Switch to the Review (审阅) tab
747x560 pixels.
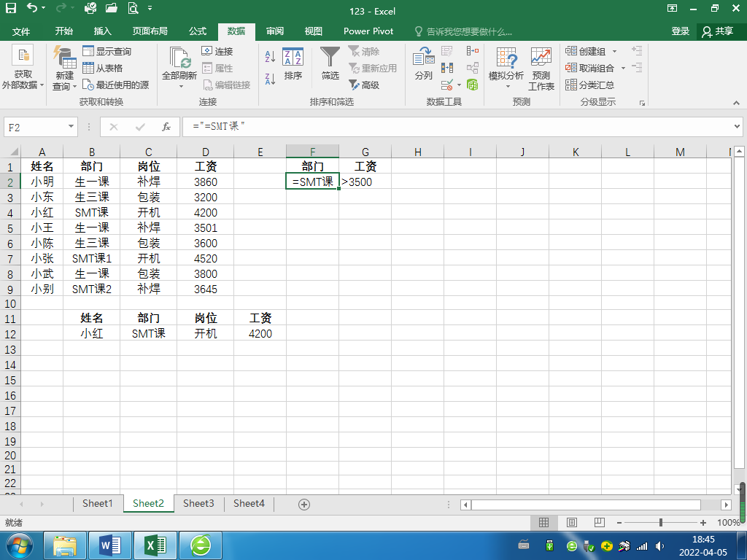[x=275, y=31]
